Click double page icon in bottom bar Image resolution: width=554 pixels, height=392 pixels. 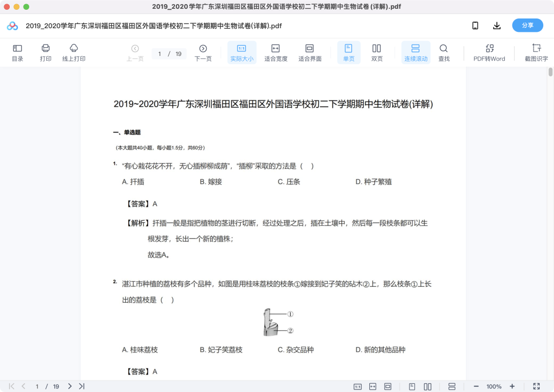pos(427,387)
